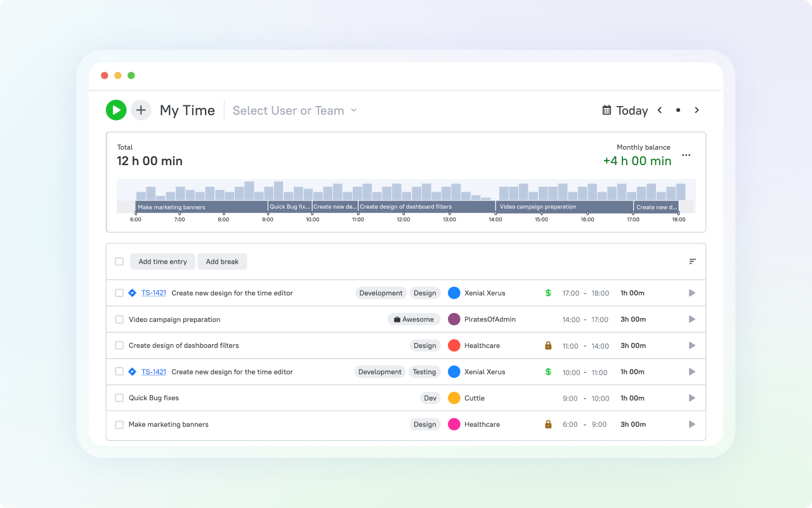The width and height of the screenshot is (812, 508).
Task: Select Make marketing banners timeline block
Action: pyautogui.click(x=201, y=207)
